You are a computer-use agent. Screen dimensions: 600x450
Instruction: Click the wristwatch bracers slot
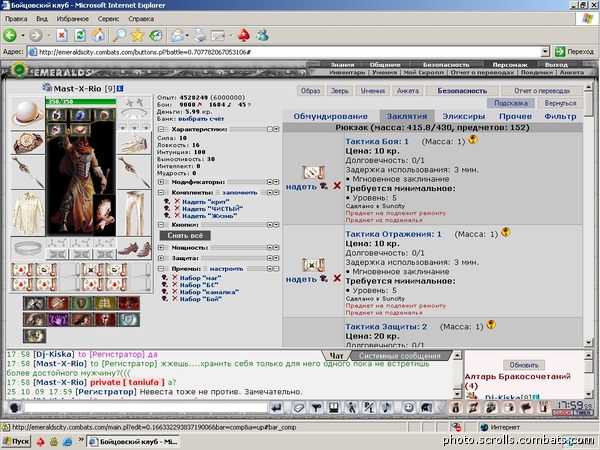coord(28,143)
